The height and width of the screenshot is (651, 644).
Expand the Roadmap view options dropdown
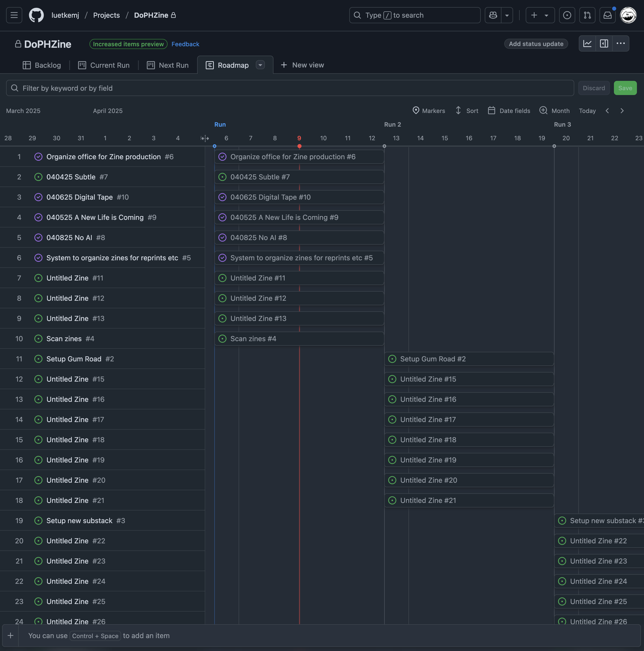tap(260, 65)
